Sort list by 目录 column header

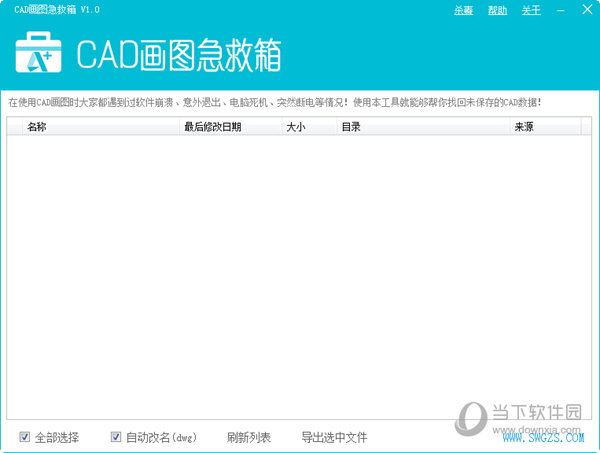point(423,127)
